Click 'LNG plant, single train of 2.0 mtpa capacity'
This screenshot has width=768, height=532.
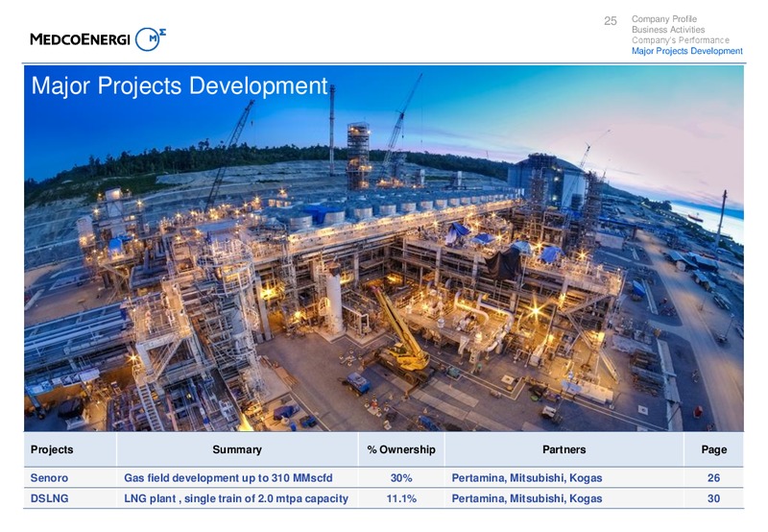[236, 498]
